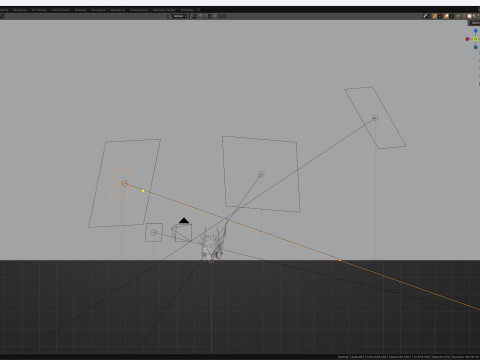Screen dimensions: 480x360
Task: Open the Texture Paint workspace tab
Action: 61,10
